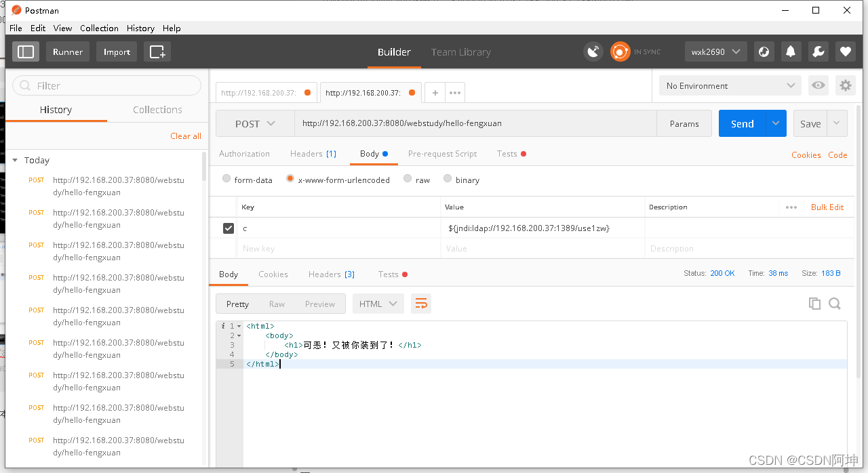Select form-data body type
The height and width of the screenshot is (473, 868).
[x=226, y=179]
